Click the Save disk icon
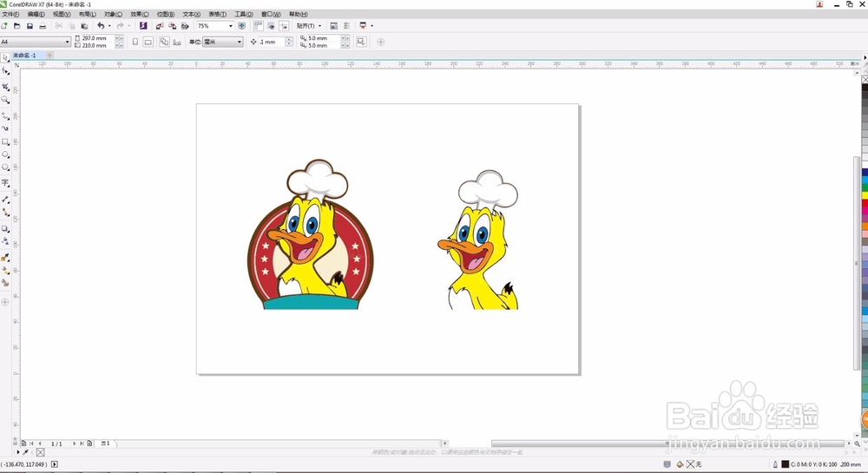 (30, 25)
